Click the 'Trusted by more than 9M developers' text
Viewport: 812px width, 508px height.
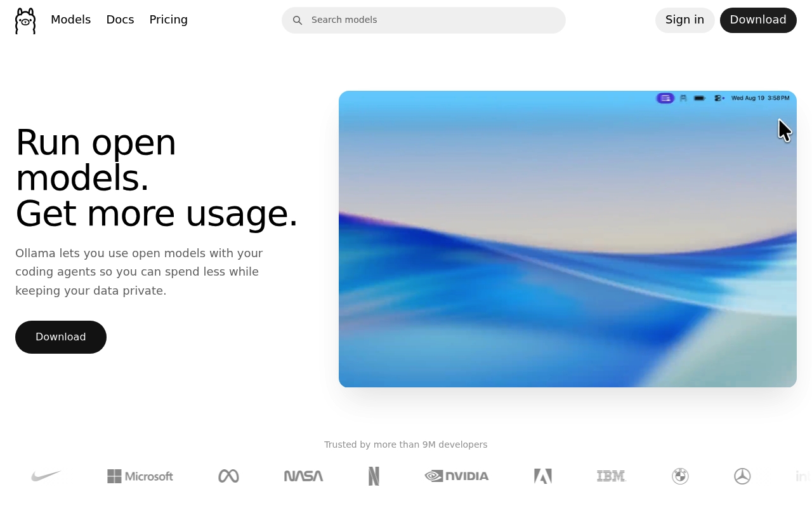[406, 444]
